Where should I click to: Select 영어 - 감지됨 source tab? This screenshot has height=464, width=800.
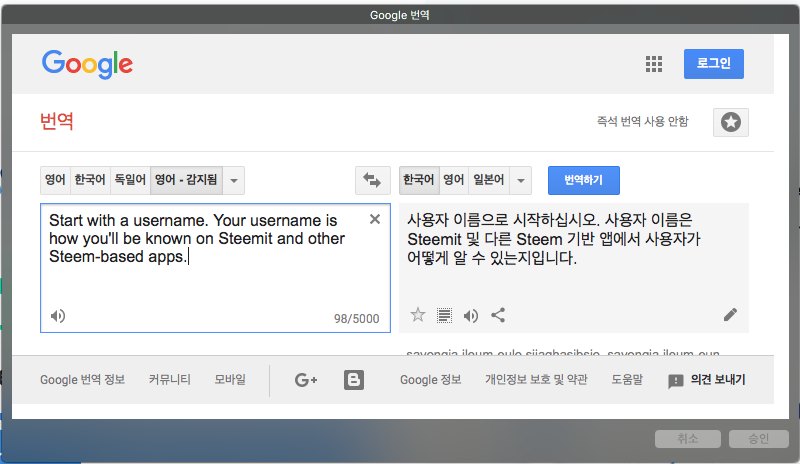[186, 180]
